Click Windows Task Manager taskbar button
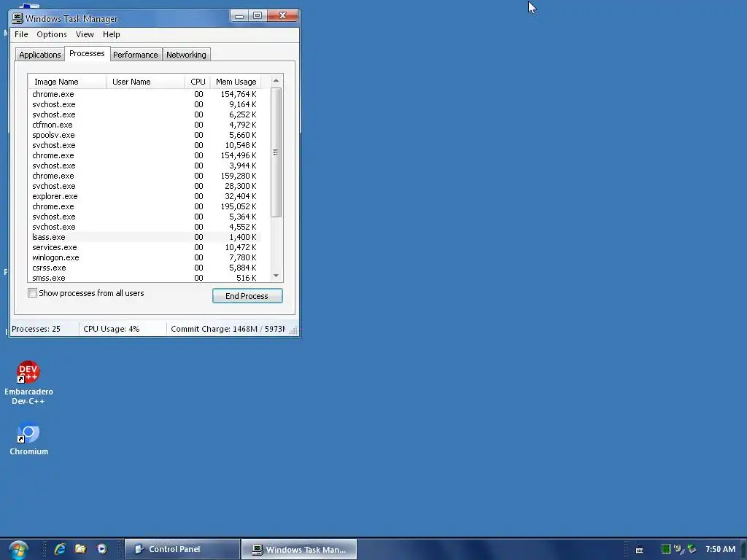Screen dimensions: 747x560 point(298,550)
